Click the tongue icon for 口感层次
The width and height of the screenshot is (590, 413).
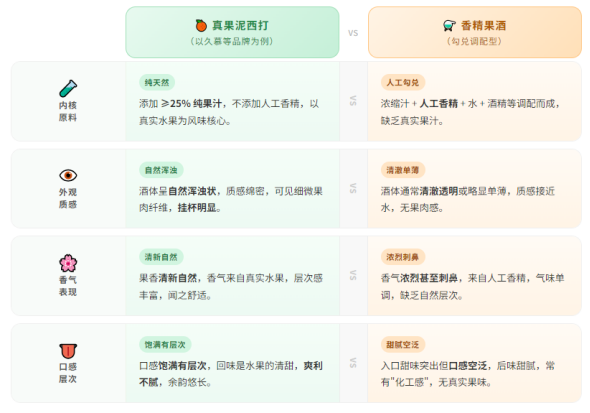[68, 351]
